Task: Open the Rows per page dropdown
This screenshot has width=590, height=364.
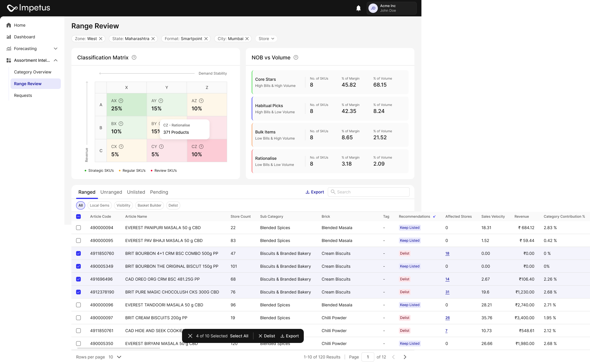Action: (115, 357)
